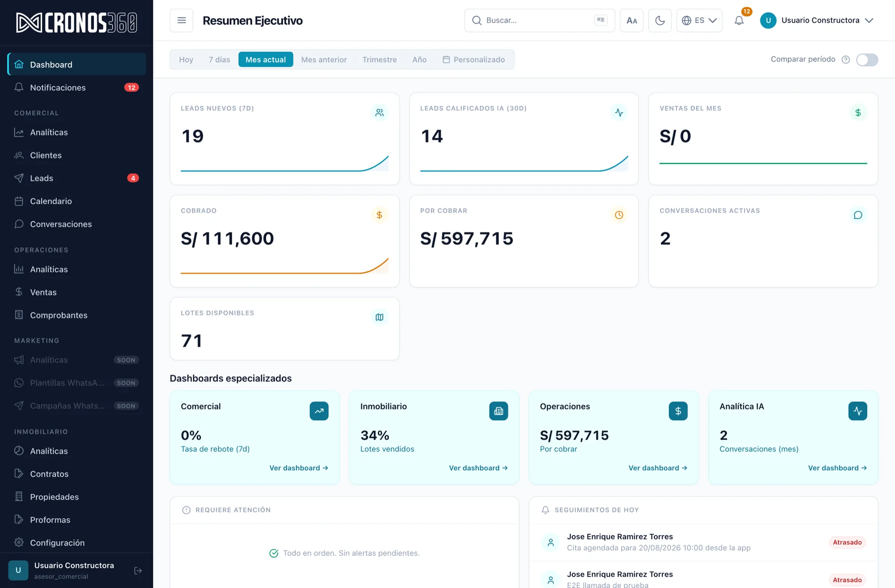895x588 pixels.
Task: Click clock icon on Por Cobrar card
Action: pyautogui.click(x=618, y=215)
